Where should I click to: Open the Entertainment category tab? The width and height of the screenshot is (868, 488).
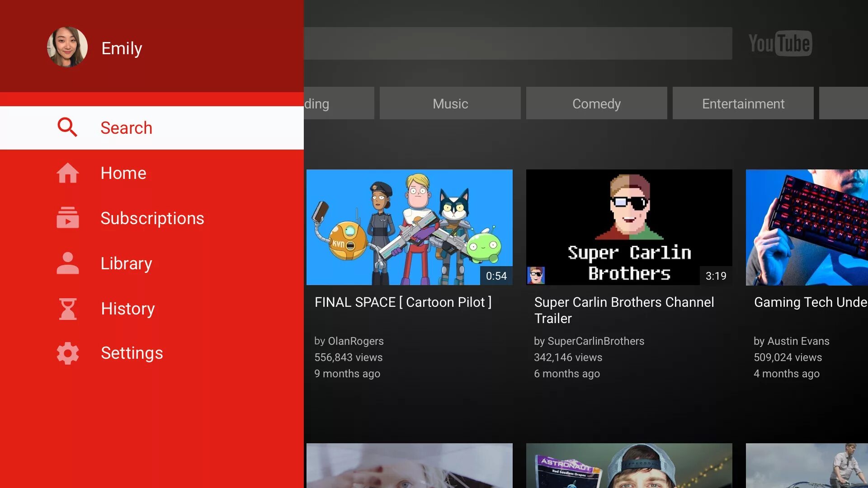tap(743, 103)
